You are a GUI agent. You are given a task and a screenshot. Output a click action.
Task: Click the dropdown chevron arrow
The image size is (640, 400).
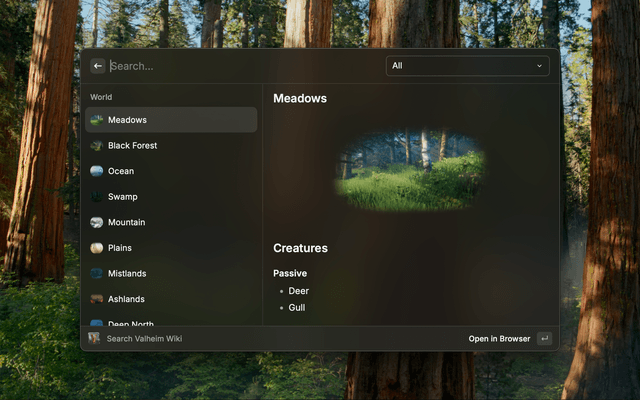[539, 66]
